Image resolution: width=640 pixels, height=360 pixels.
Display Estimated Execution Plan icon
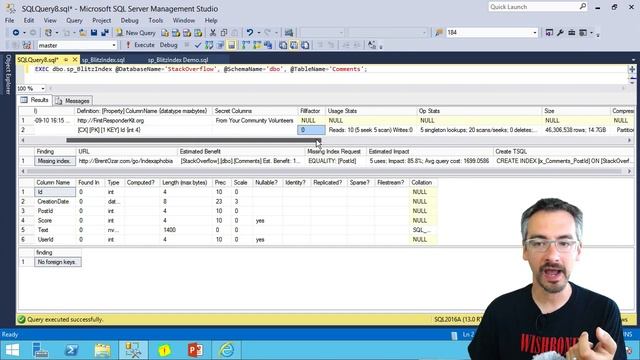209,45
